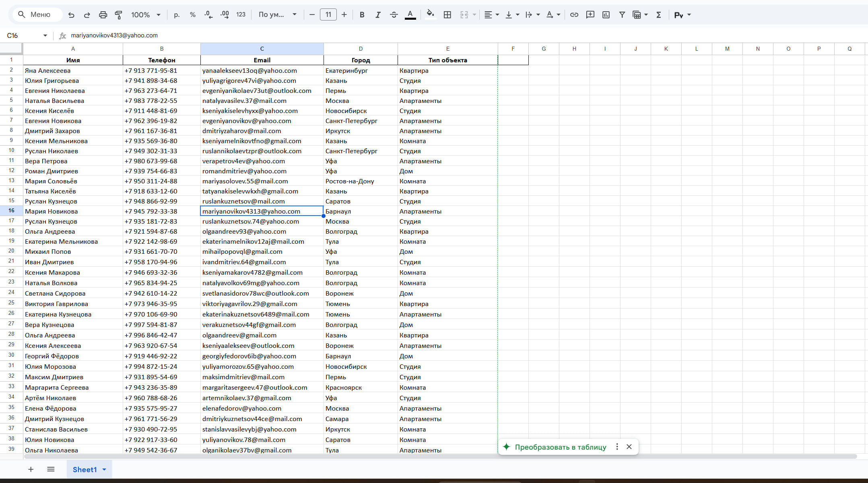This screenshot has width=868, height=483.
Task: Open text wrapping dropdown
Action: point(533,15)
